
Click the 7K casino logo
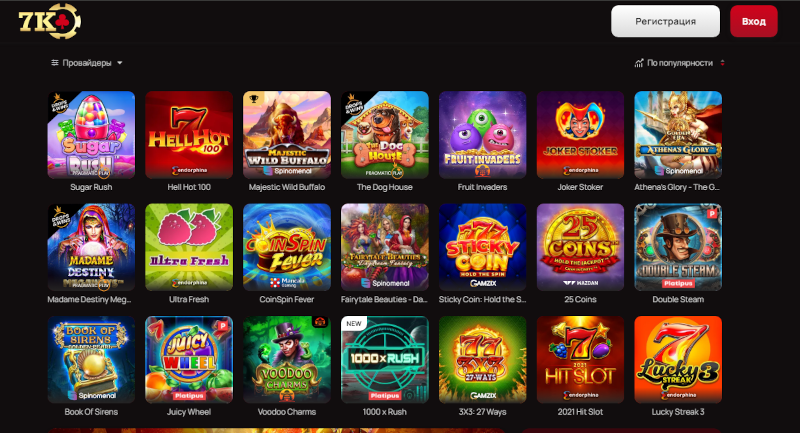tap(49, 21)
